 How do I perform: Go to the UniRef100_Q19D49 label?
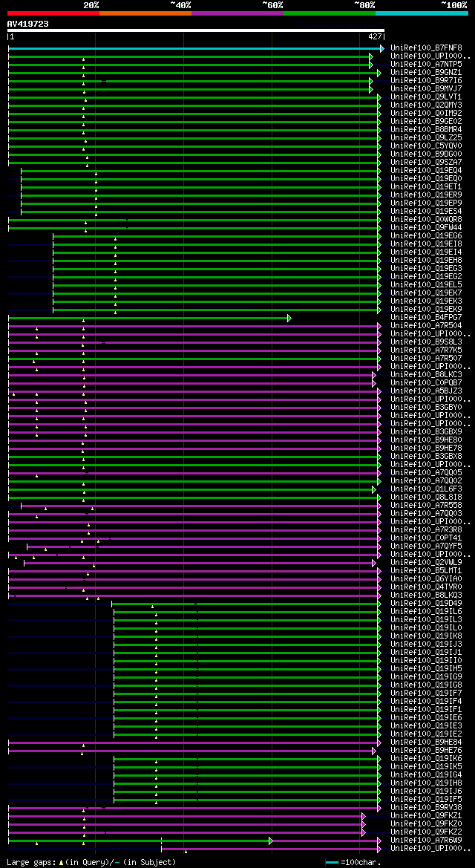[426, 604]
